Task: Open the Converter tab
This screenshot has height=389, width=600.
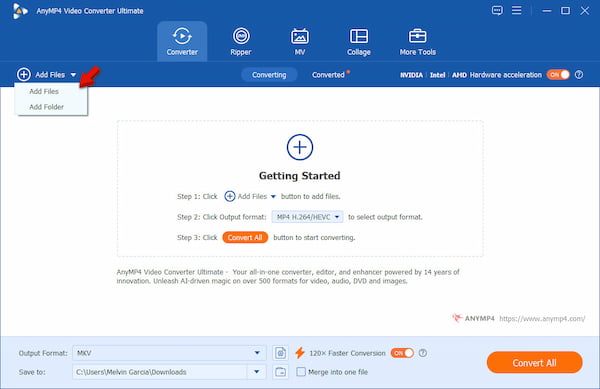Action: 182,41
